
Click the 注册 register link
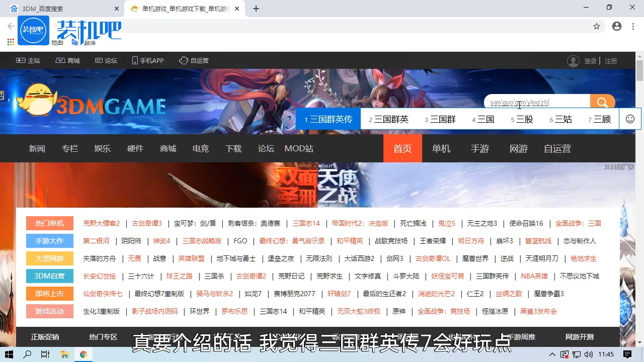coord(611,61)
